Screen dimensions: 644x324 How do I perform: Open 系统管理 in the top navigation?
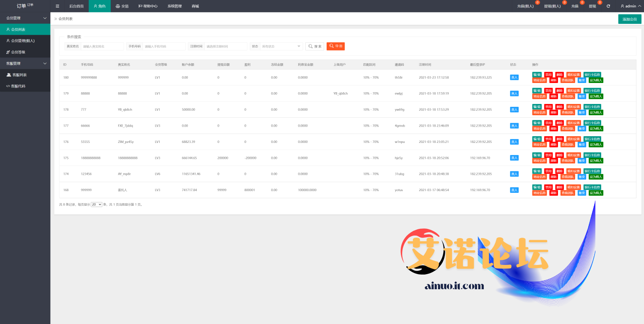pyautogui.click(x=174, y=6)
